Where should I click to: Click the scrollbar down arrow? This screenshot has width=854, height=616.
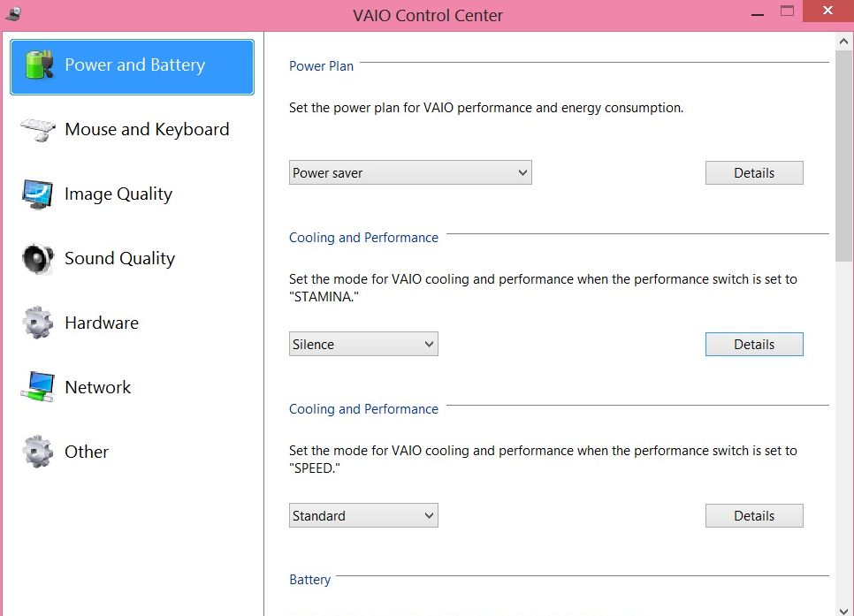tap(843, 611)
